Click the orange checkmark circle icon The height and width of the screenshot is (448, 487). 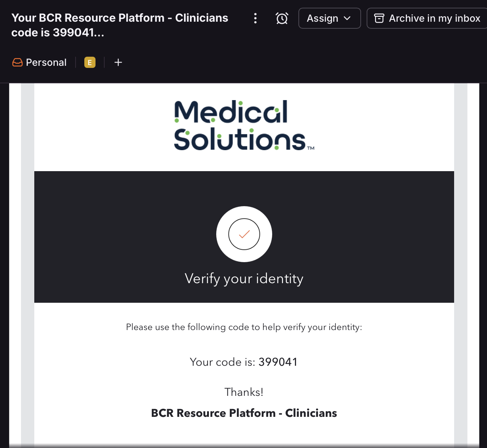(244, 234)
